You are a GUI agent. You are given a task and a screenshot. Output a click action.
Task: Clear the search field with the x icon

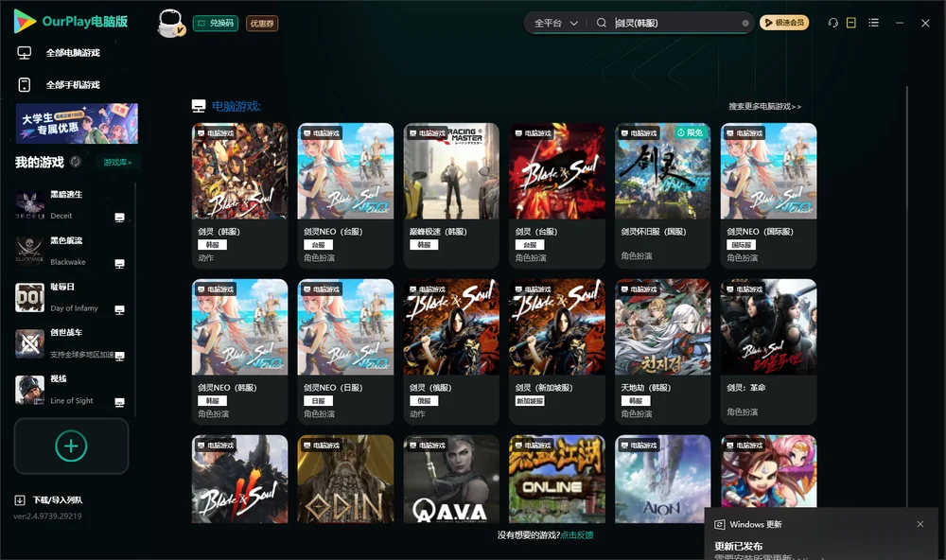pyautogui.click(x=745, y=24)
